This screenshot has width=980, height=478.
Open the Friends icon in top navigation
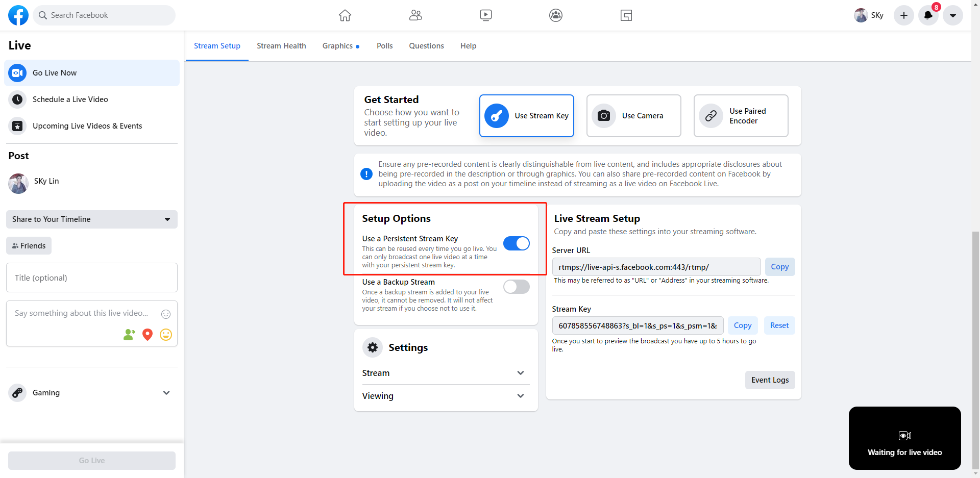pyautogui.click(x=415, y=15)
